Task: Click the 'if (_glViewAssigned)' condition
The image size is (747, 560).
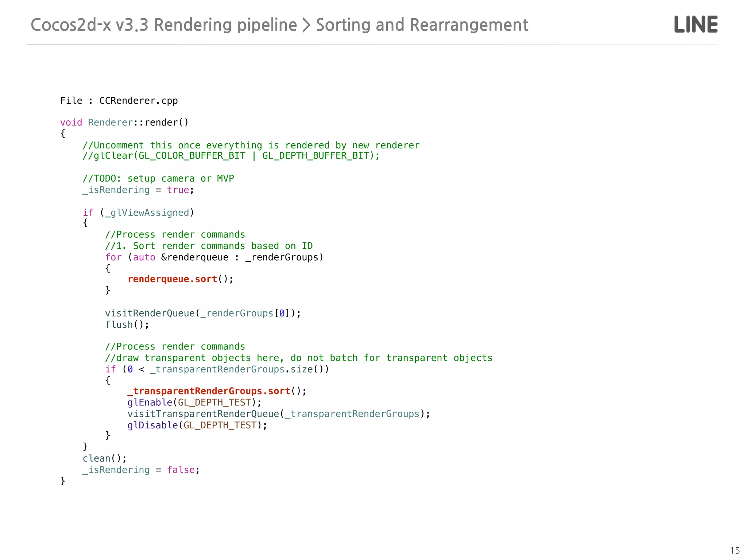Action: (138, 213)
